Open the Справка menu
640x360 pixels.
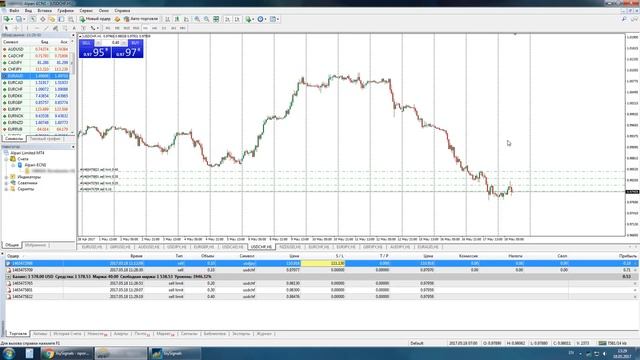[x=122, y=11]
